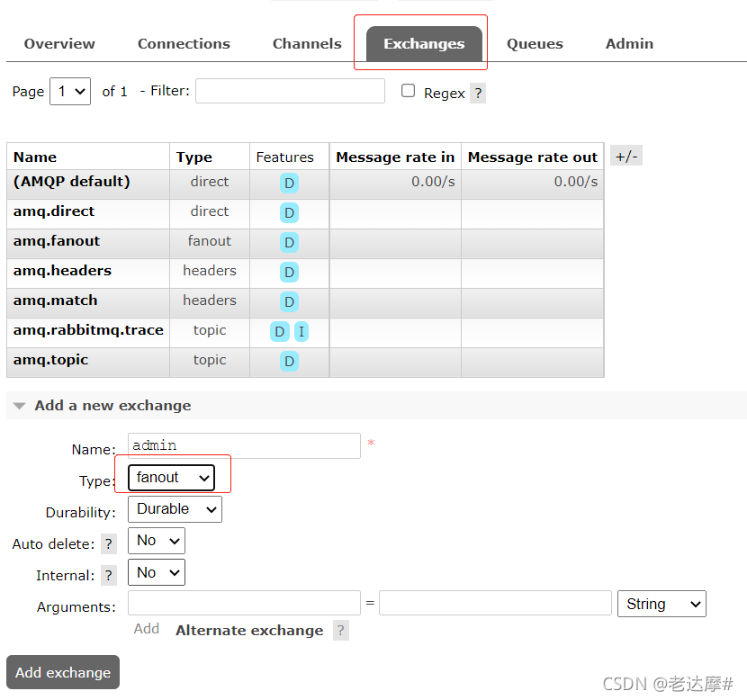Open the Auto delete dropdown

pos(157,541)
